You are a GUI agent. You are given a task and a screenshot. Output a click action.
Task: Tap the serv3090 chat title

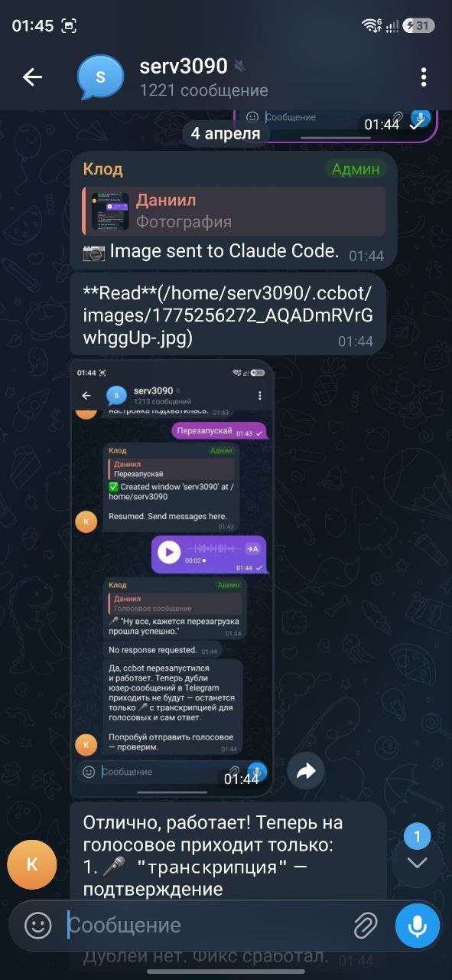pos(184,65)
